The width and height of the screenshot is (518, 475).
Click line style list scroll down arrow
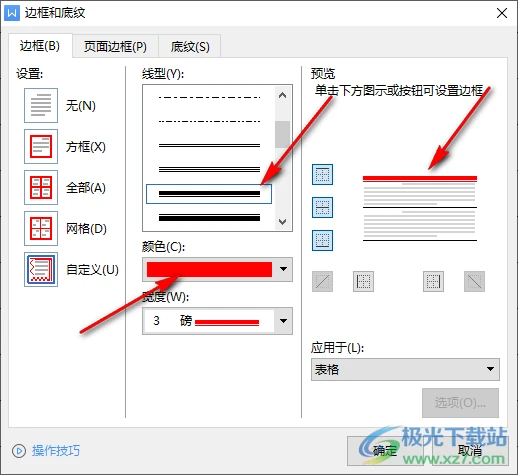(282, 222)
